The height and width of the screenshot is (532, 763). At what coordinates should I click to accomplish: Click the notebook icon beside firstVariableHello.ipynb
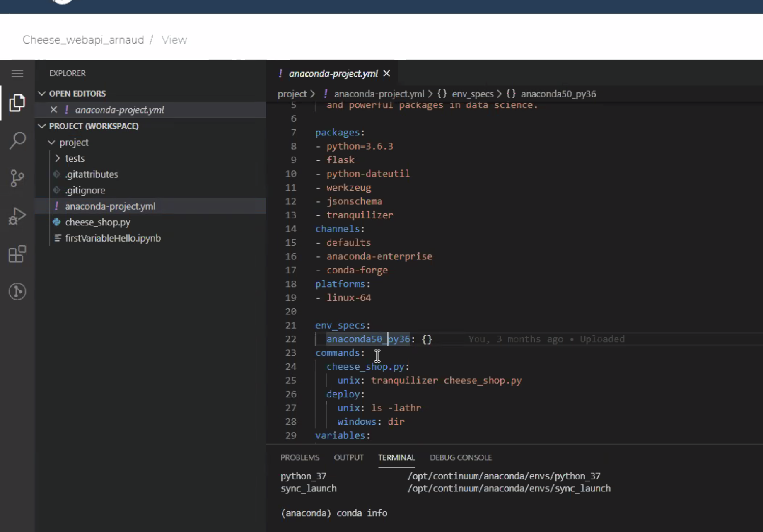58,238
